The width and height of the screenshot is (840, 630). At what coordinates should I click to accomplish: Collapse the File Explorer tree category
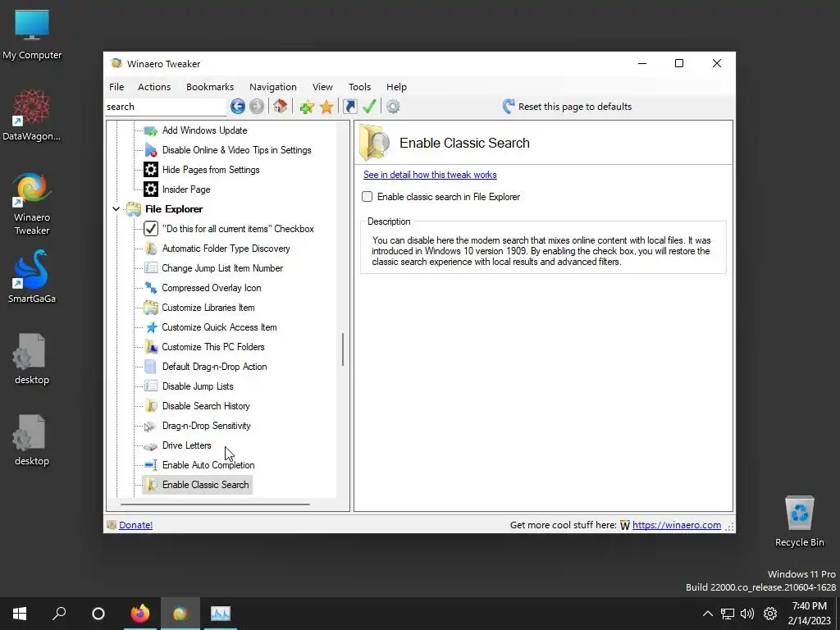[x=116, y=209]
